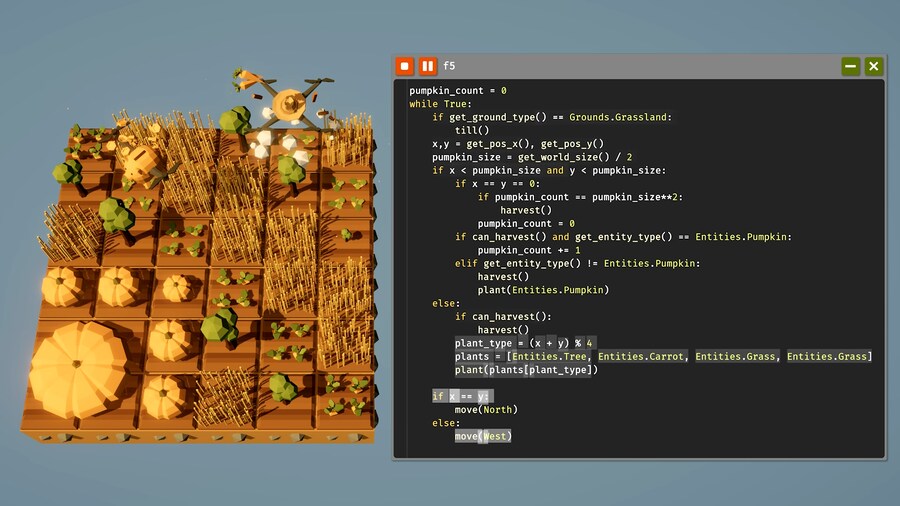Click Entities.Carrot in the plants list

coord(640,356)
